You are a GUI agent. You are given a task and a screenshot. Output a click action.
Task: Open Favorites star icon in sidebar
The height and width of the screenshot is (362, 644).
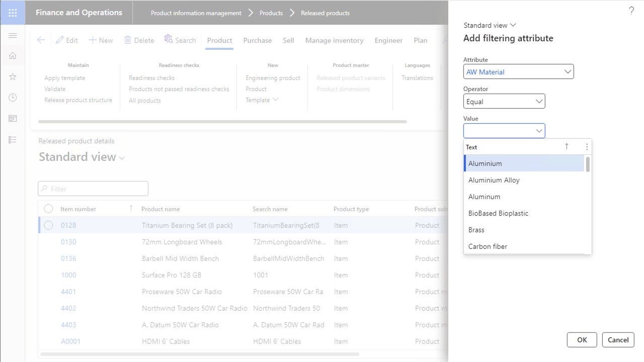click(13, 76)
